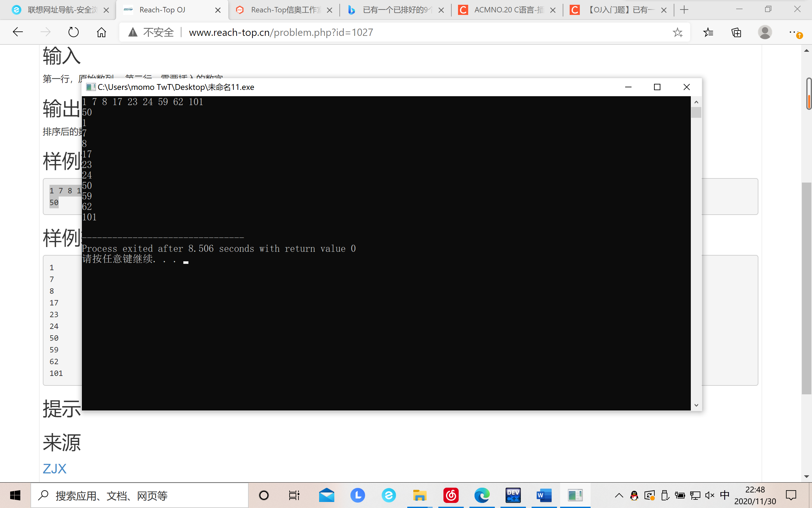Click the console title bar icon

tap(90, 87)
